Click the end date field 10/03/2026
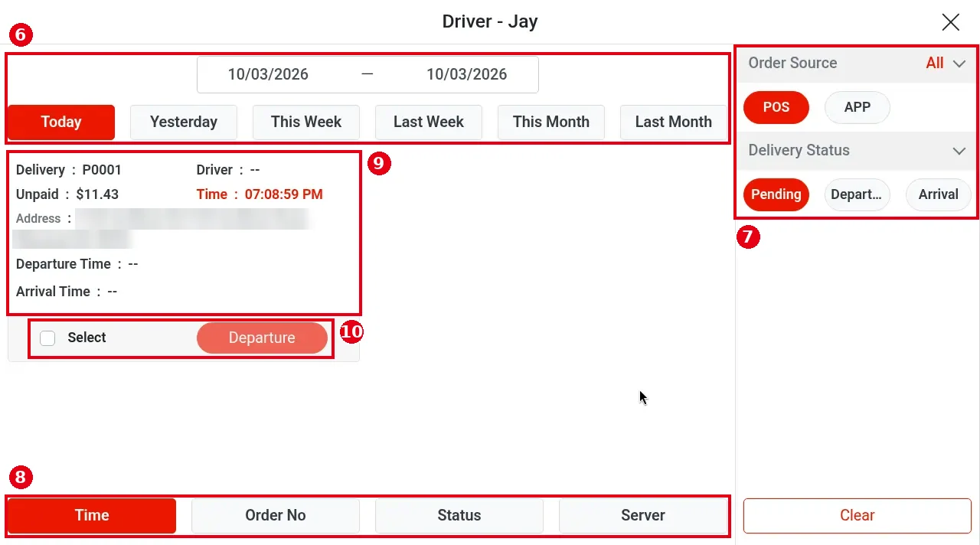This screenshot has height=545, width=980. (467, 74)
